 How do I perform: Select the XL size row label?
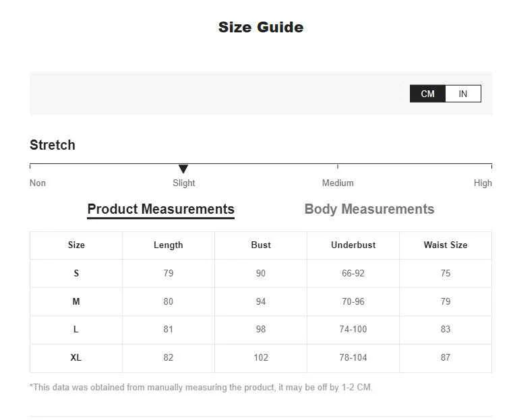coord(76,358)
